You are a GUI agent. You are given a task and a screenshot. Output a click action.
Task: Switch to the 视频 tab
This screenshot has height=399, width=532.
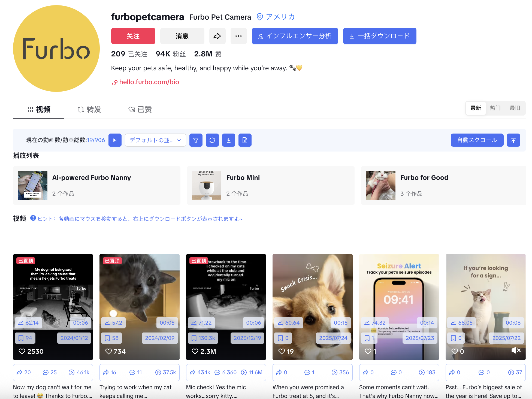tap(38, 110)
